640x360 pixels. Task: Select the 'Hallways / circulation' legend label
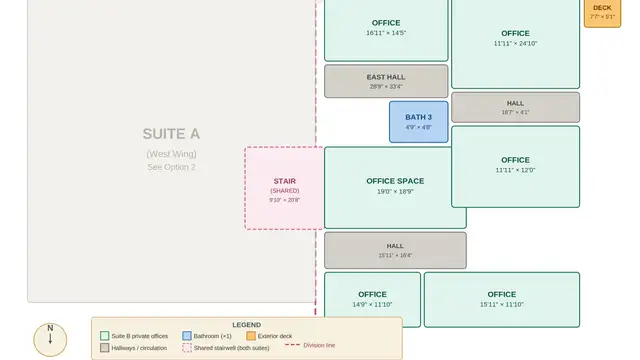tap(139, 348)
